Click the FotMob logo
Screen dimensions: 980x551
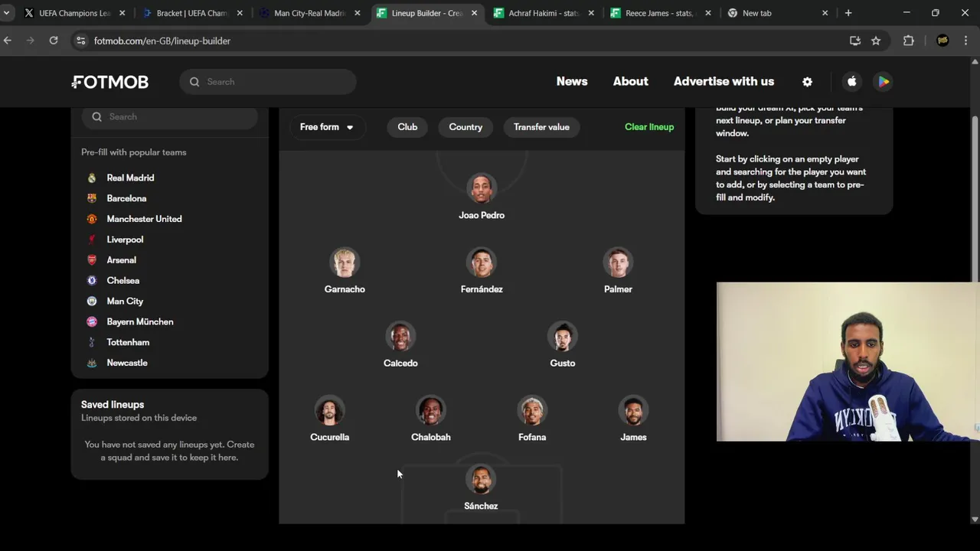click(110, 82)
